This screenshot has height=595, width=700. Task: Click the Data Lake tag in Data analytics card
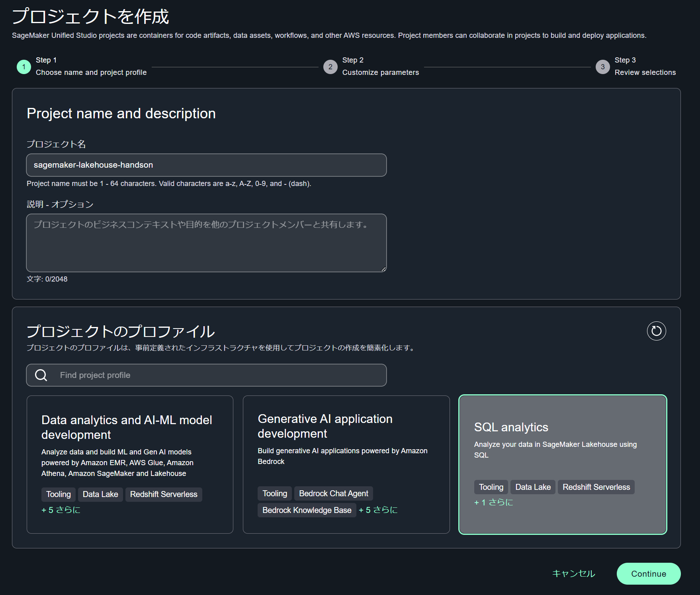point(100,494)
